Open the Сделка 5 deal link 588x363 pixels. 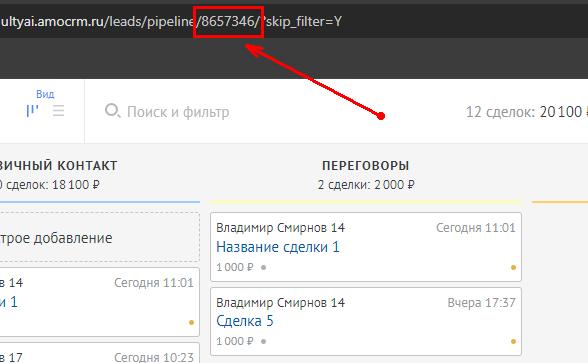coord(245,321)
